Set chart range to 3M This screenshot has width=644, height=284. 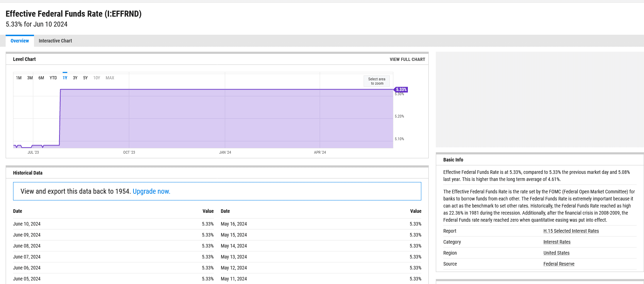pos(30,78)
